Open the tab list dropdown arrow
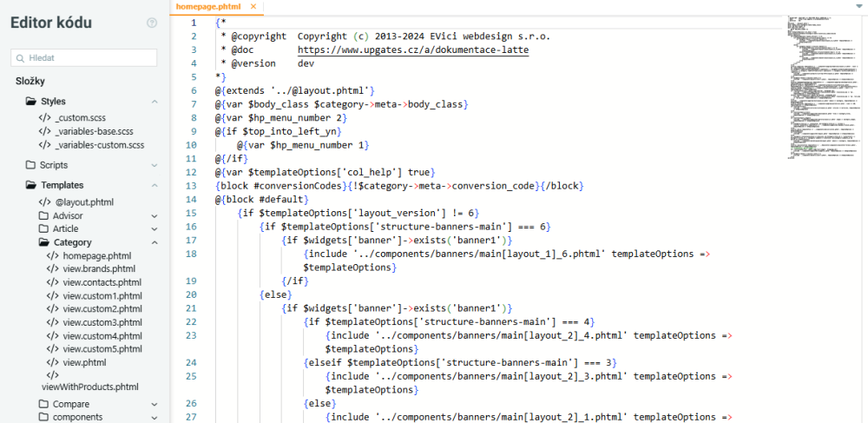The image size is (868, 423). point(858,5)
